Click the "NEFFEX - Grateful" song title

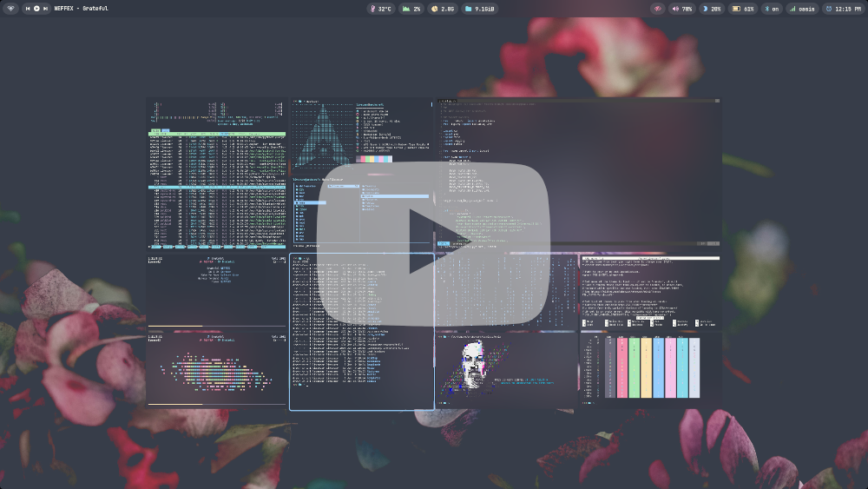tap(82, 9)
